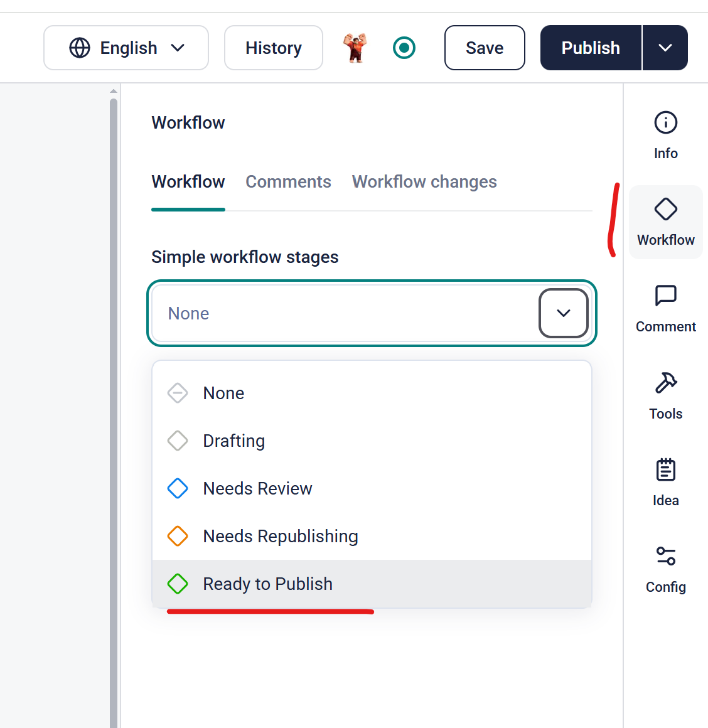
Task: Open the Publish options arrow
Action: click(x=665, y=48)
